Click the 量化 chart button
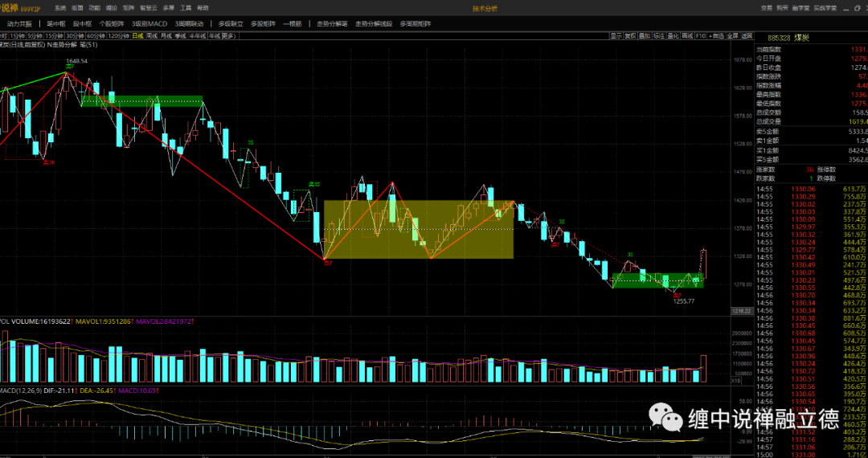 click(x=674, y=36)
